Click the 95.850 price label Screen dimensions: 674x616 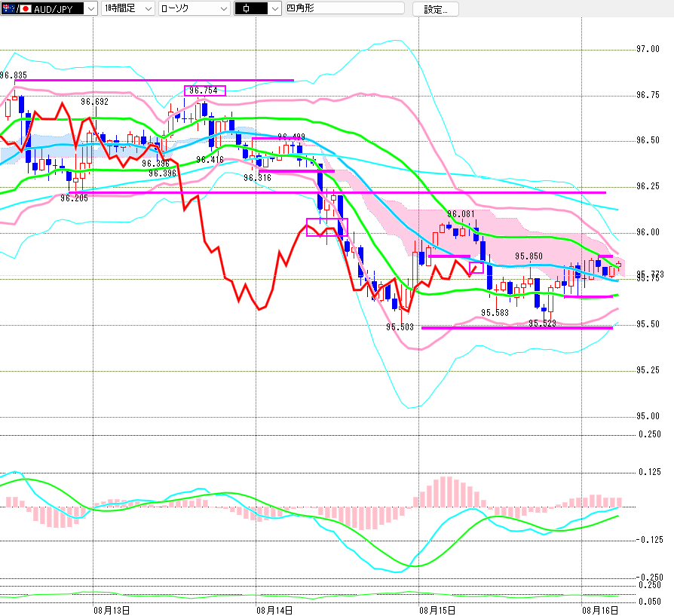[x=528, y=256]
